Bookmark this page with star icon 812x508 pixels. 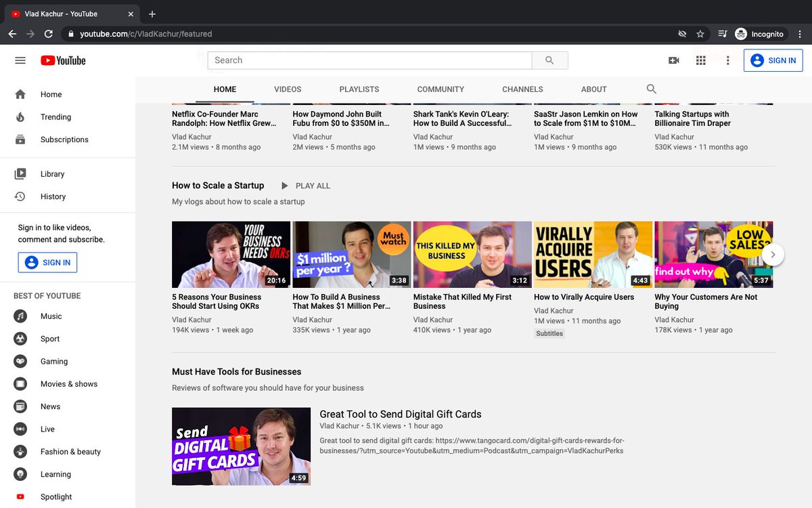700,34
